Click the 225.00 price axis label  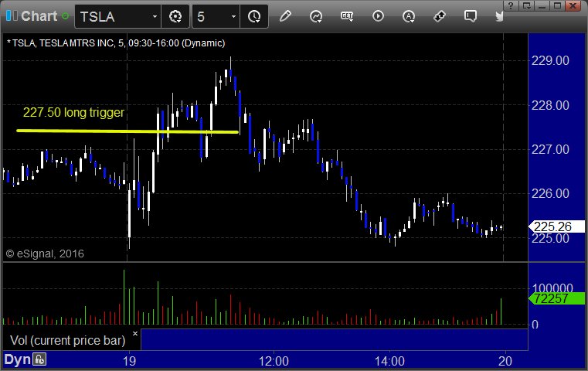pos(550,238)
